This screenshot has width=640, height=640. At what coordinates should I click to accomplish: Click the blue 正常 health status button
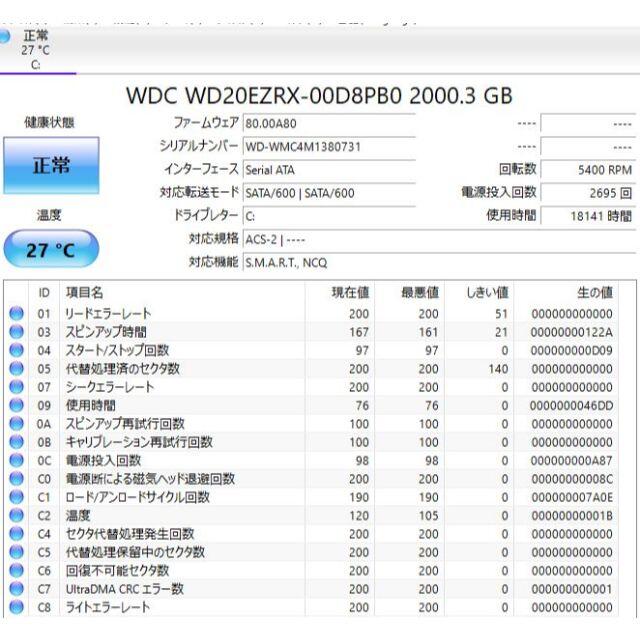[x=51, y=165]
